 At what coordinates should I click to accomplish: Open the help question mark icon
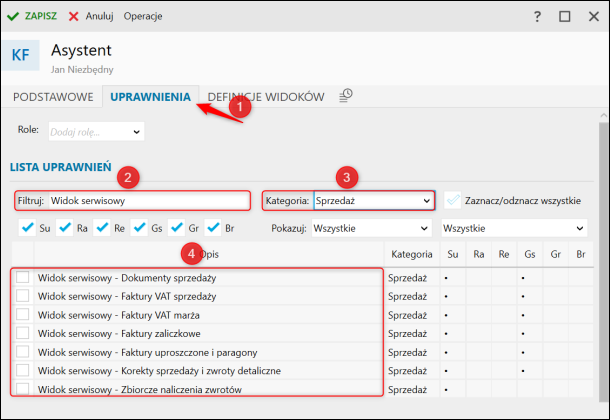tap(537, 16)
